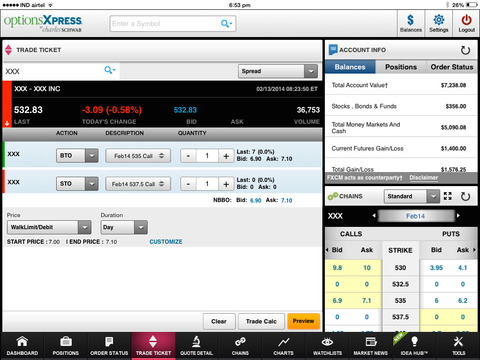Image resolution: width=480 pixels, height=360 pixels.
Task: Open Chains from bottom bar
Action: (x=240, y=346)
